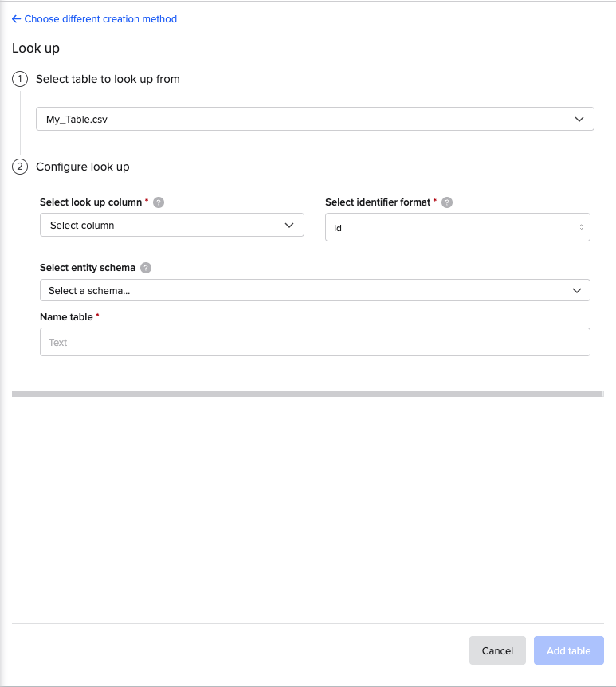Viewport: 616px width, 687px height.
Task: Click the step 1 circle marker
Action: 20,79
